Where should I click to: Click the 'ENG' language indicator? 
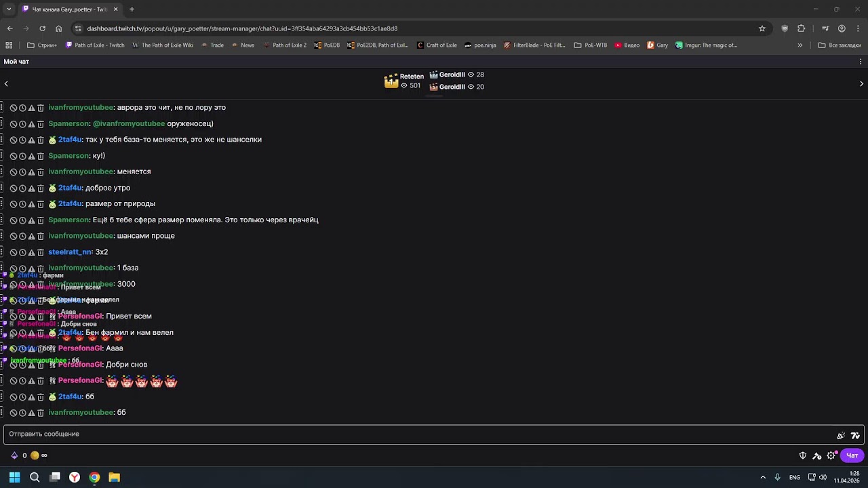click(795, 478)
